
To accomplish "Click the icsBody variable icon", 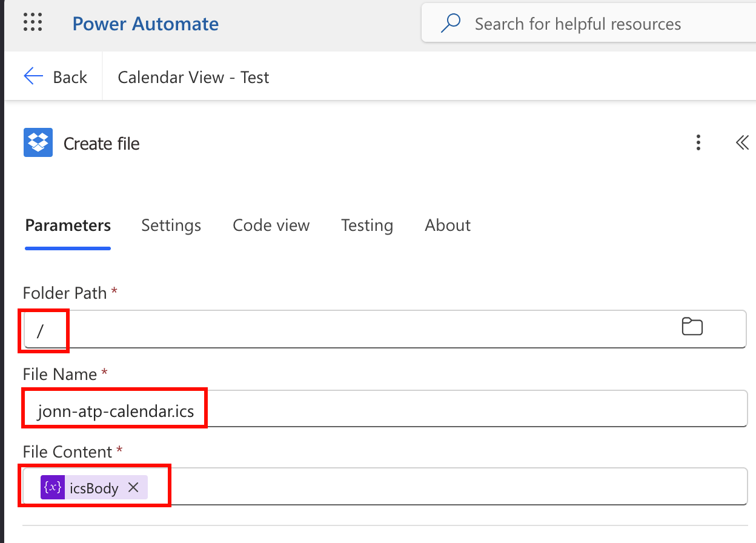I will tap(53, 487).
